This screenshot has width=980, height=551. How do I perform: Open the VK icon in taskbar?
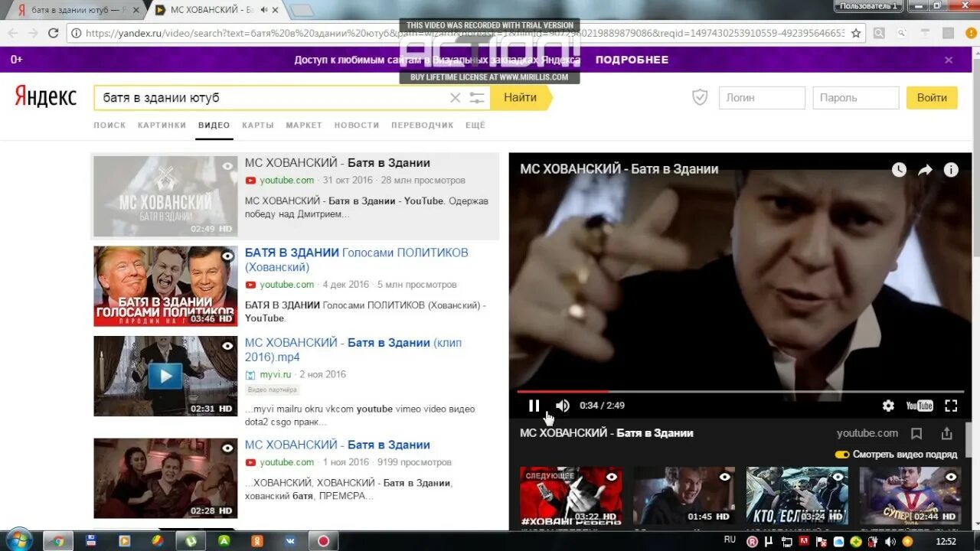click(x=291, y=540)
